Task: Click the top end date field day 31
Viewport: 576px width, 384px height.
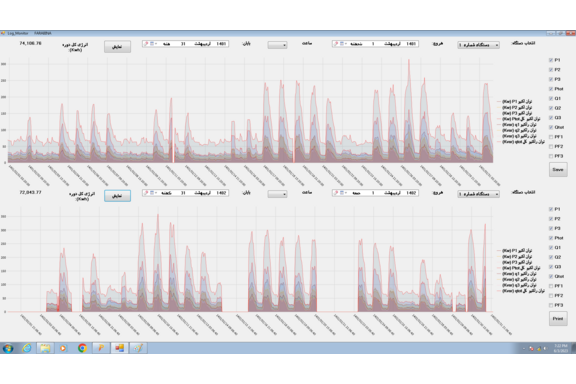Action: (183, 44)
